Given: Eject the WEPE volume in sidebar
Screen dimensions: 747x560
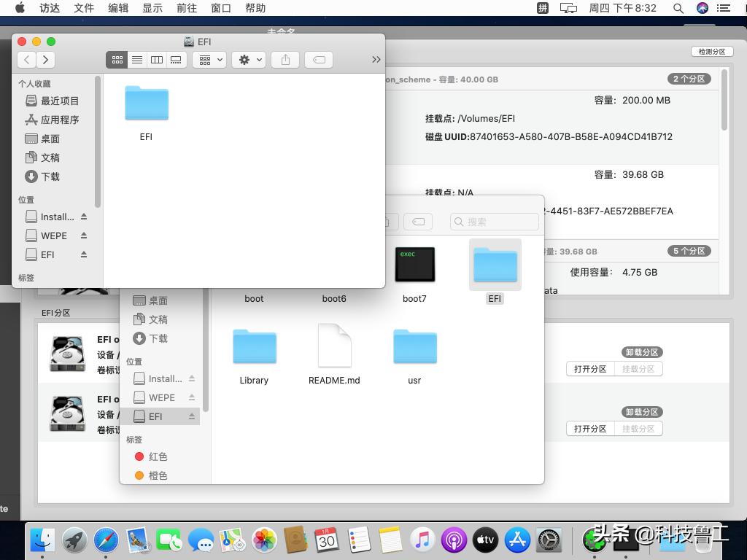Looking at the screenshot, I should pyautogui.click(x=82, y=236).
